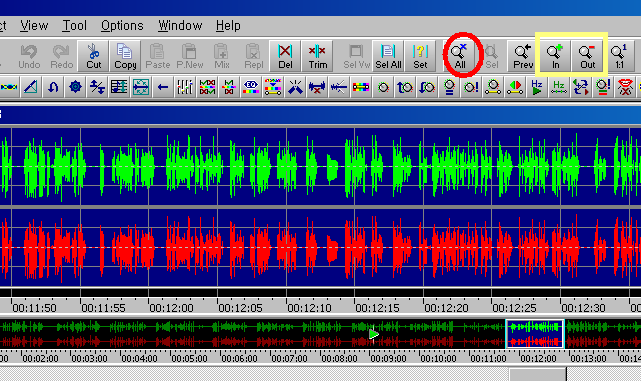This screenshot has height=381, width=641.
Task: Open the Noise Reduction icon
Action: [229, 87]
